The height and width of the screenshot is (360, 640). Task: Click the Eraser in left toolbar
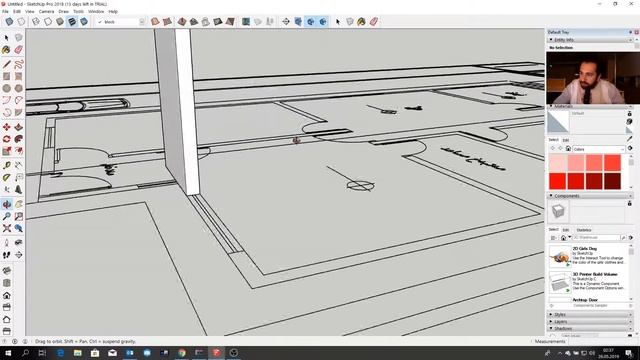tap(18, 50)
